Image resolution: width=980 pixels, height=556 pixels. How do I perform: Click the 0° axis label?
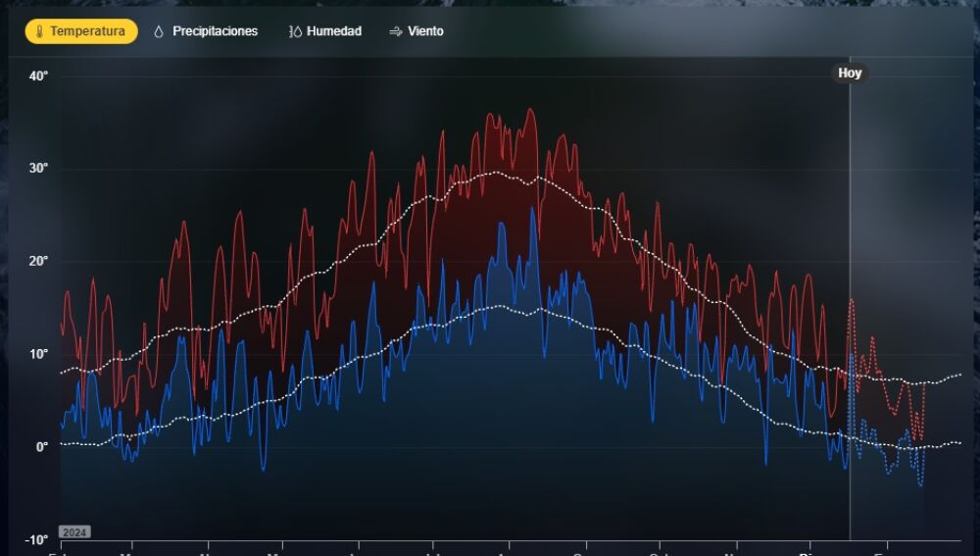pos(41,447)
